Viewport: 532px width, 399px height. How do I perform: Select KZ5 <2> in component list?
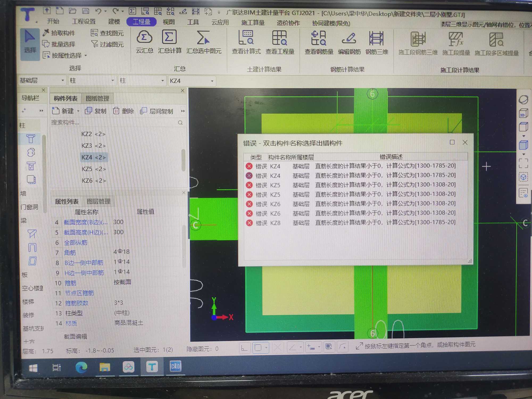(94, 169)
